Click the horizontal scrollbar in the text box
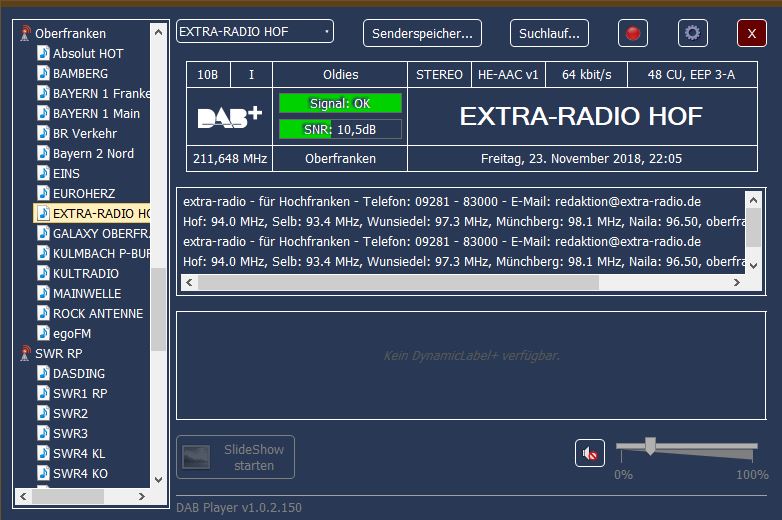This screenshot has height=520, width=782. click(x=400, y=282)
